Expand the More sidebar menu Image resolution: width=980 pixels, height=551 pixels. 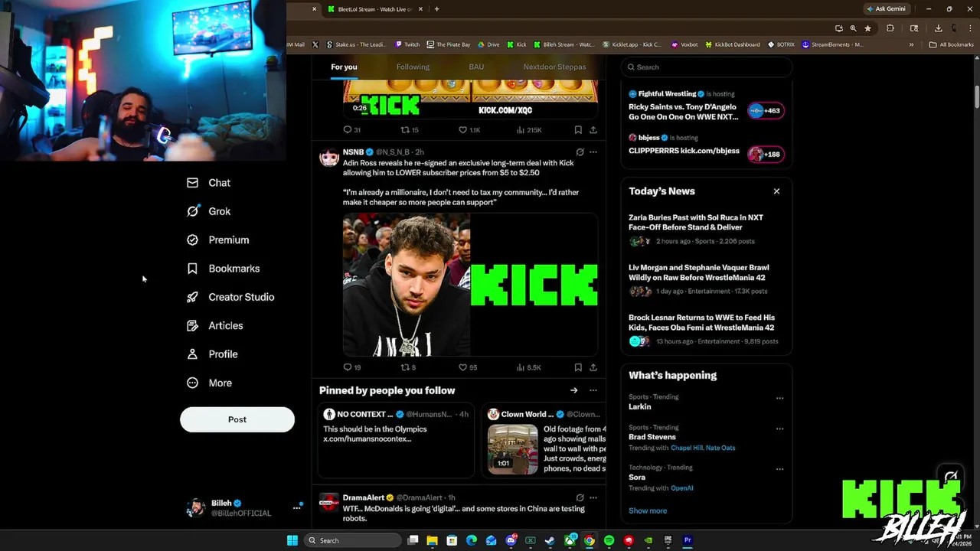209,383
